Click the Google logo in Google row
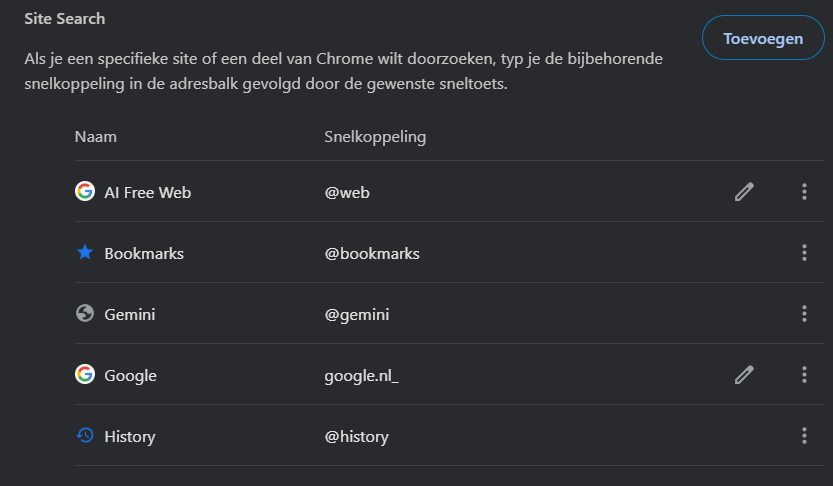 pos(85,374)
